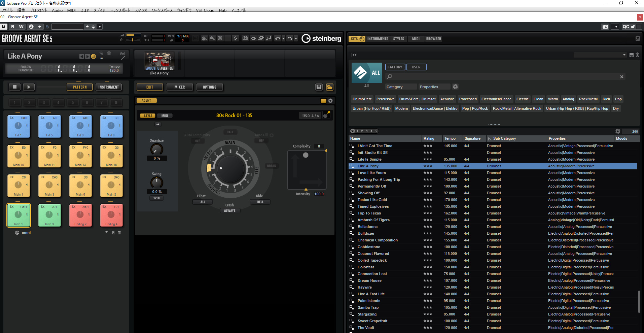
Task: Click the undo arrow icon
Action: (278, 38)
